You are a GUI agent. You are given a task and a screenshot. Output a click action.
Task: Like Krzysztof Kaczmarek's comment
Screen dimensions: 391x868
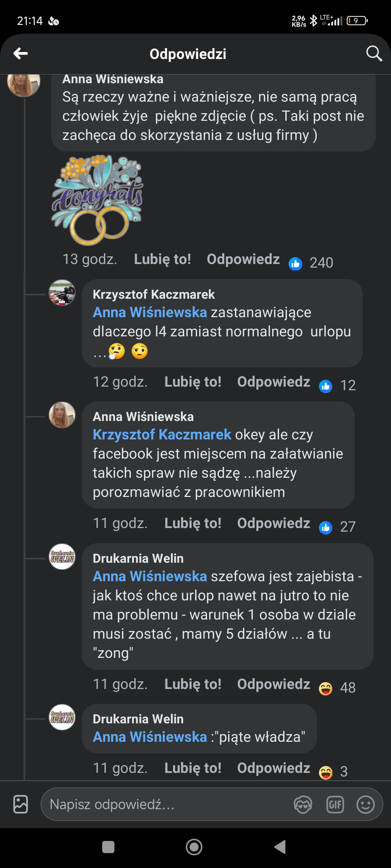pos(193,382)
